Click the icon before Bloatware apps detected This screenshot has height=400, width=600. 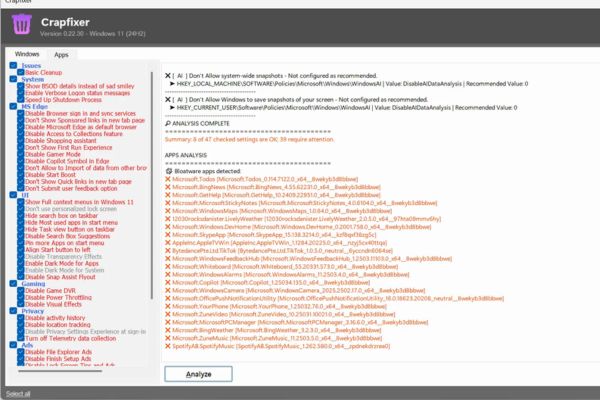tap(168, 171)
